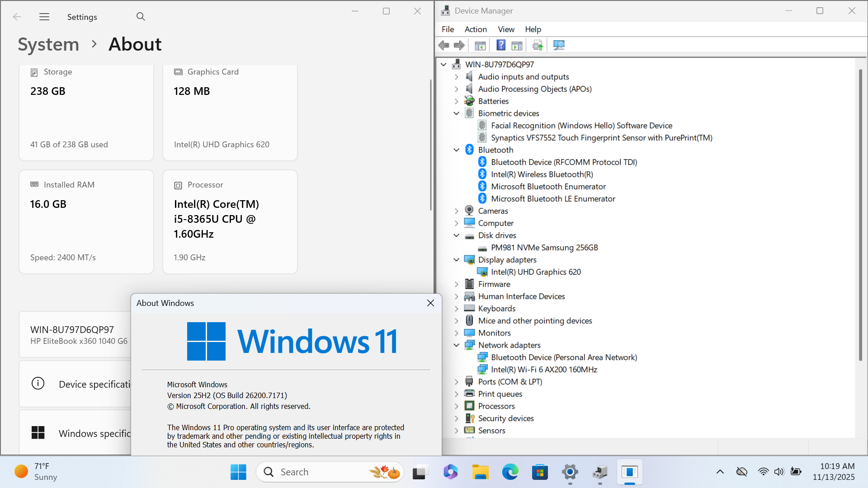Click the Update device driver toolbar icon

point(538,45)
